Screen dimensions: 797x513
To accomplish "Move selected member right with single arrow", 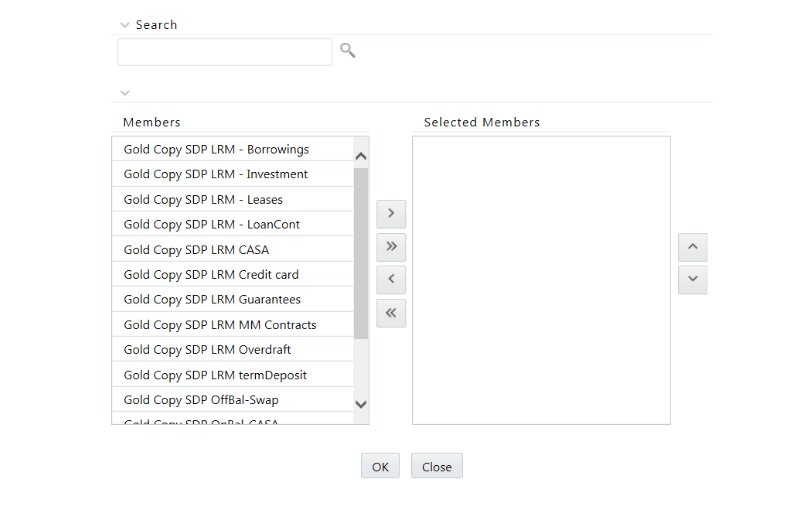I will [391, 214].
